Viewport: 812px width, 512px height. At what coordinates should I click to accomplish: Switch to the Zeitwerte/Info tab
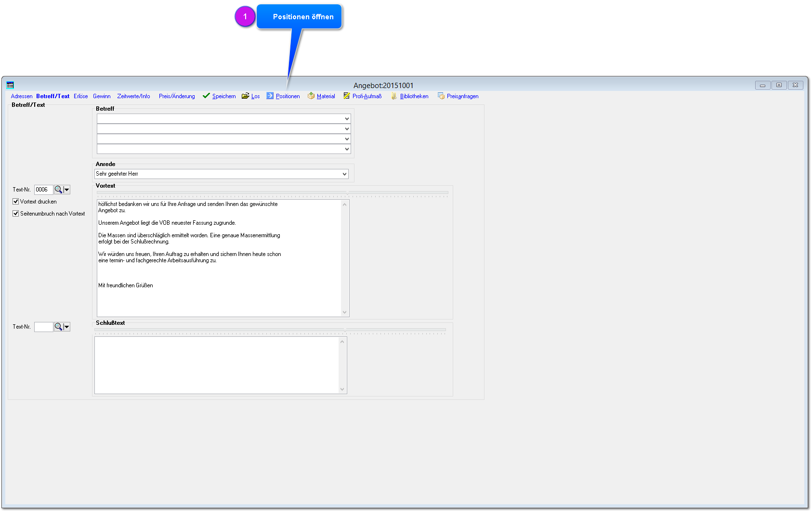133,96
